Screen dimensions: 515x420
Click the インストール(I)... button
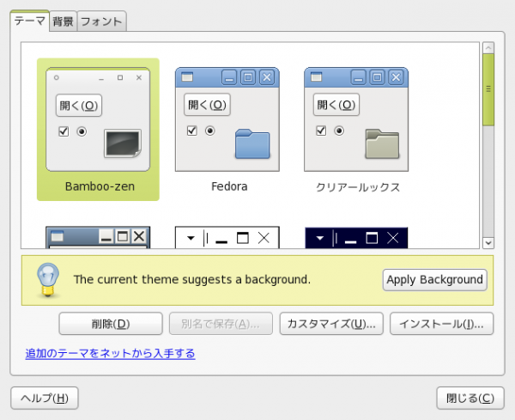pos(441,324)
